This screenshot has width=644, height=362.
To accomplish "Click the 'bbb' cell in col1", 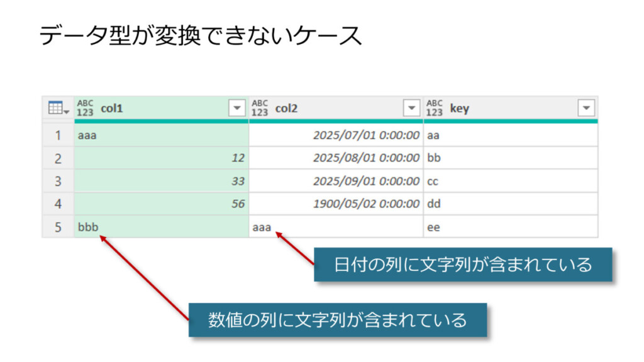I will point(88,228).
